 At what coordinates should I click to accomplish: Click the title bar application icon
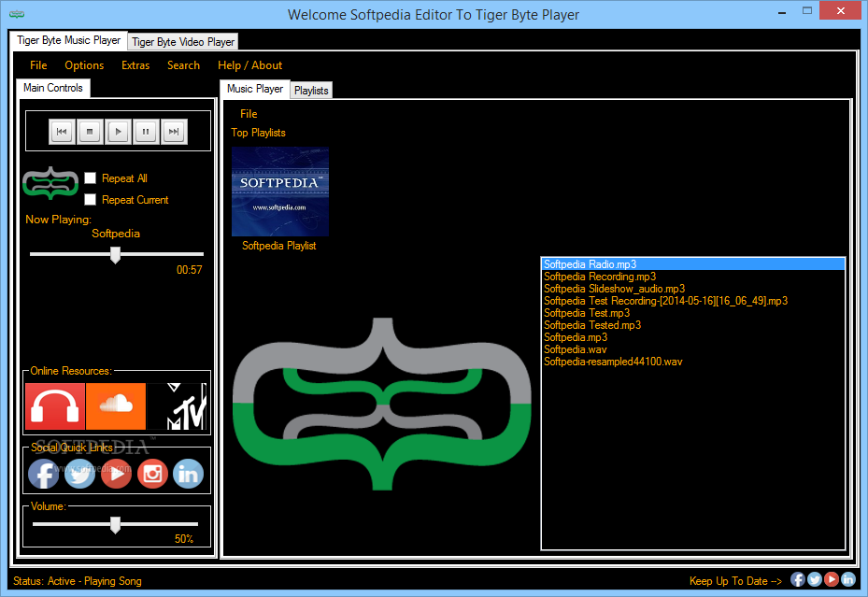17,14
